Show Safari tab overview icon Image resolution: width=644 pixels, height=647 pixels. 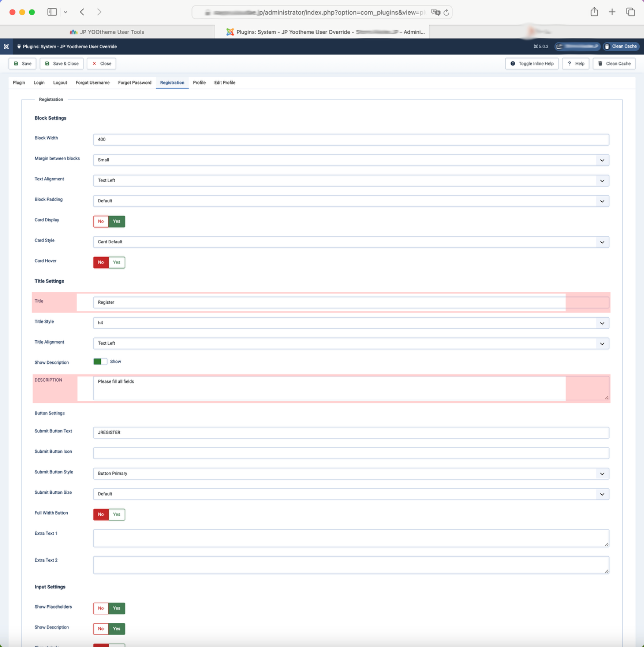click(630, 12)
